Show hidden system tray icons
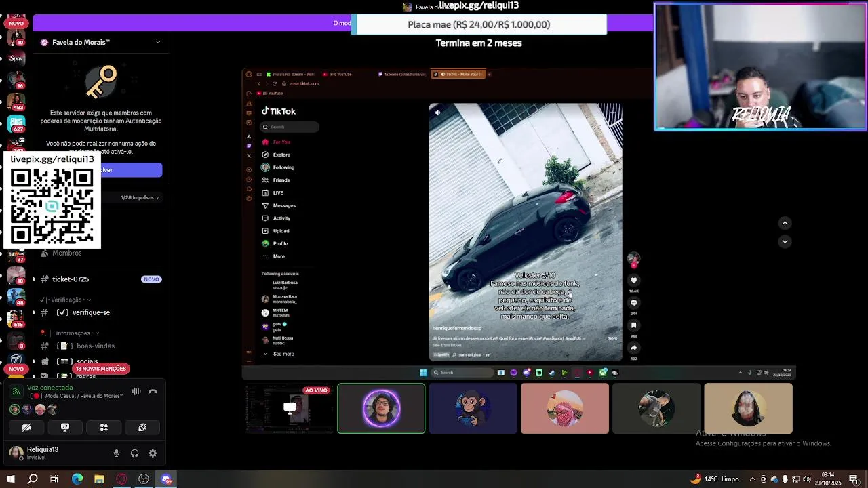 (x=752, y=479)
